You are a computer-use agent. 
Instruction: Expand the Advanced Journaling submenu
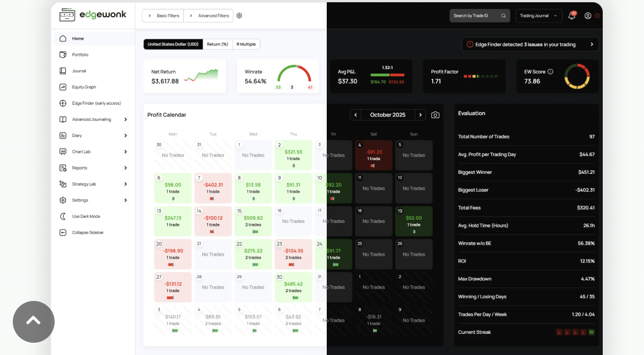(125, 119)
